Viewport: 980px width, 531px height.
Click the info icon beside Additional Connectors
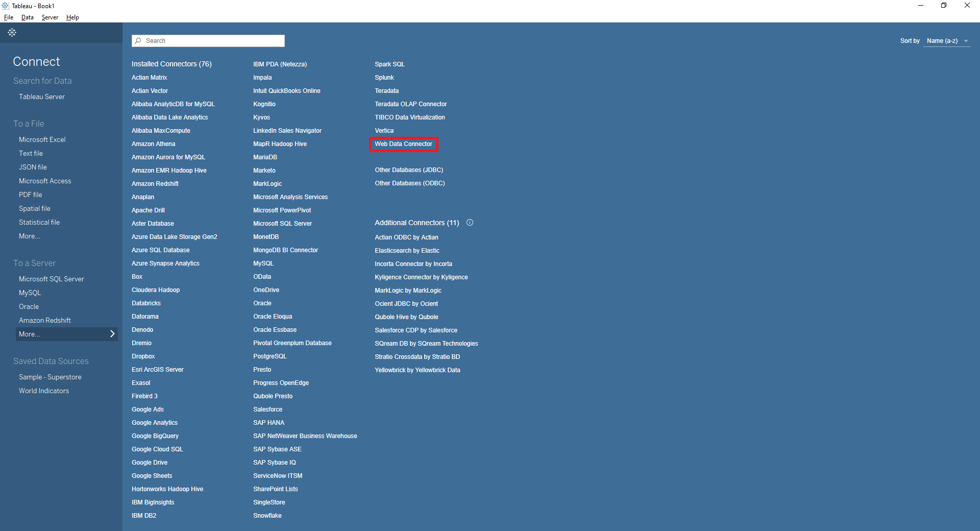pos(470,223)
